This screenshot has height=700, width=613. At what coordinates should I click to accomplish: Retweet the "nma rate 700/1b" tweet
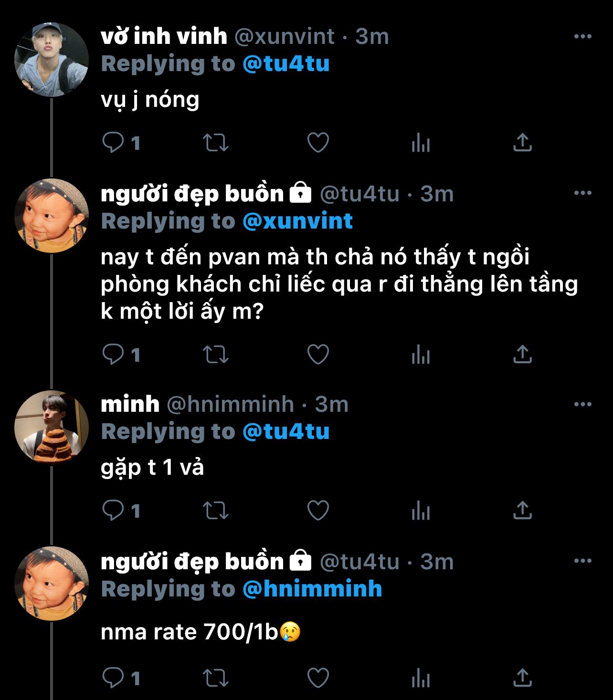pos(216,678)
